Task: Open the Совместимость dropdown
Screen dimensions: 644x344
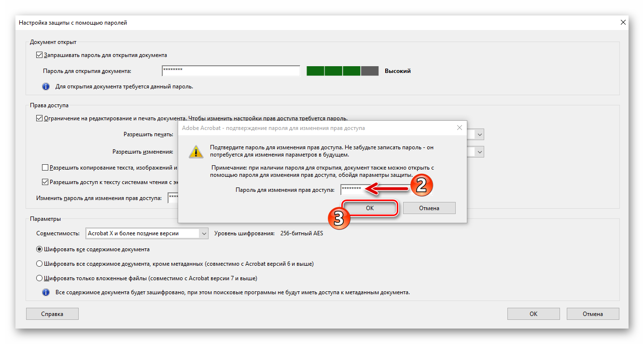Action: 147,233
